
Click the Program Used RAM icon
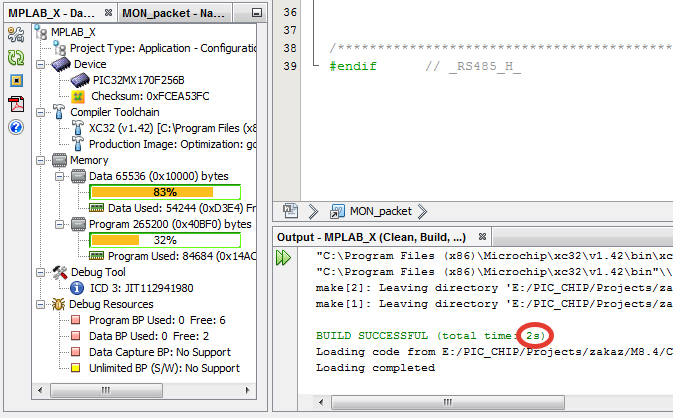click(97, 256)
